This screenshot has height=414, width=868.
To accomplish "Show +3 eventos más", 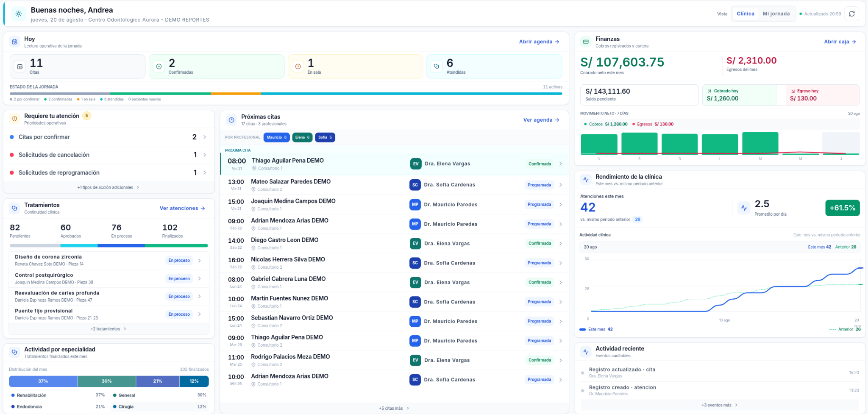I will pos(720,405).
